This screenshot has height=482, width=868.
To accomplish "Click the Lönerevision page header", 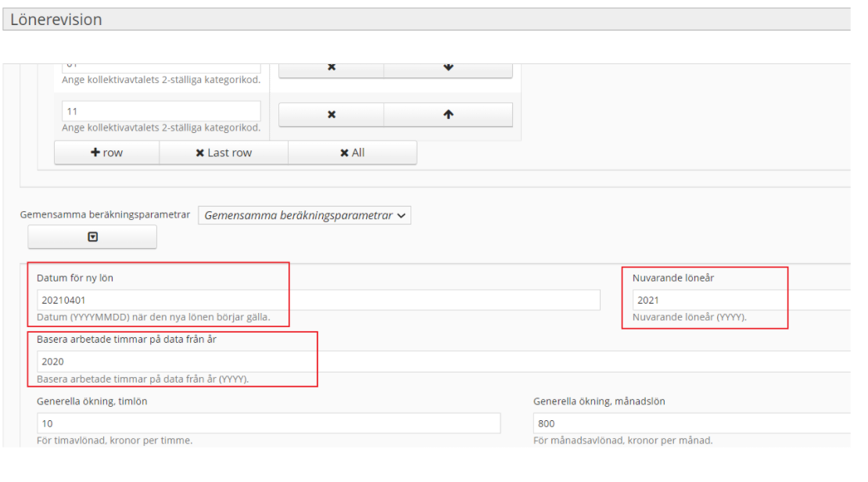I will click(x=56, y=20).
